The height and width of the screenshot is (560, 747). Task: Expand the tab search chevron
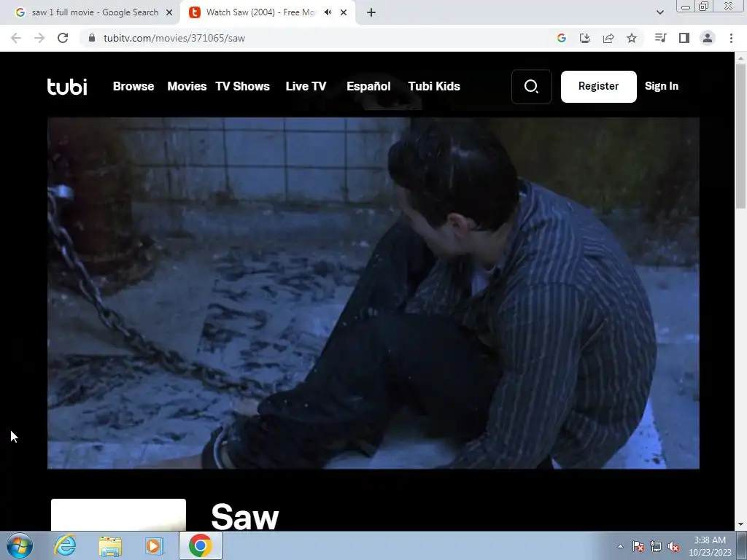(x=659, y=12)
